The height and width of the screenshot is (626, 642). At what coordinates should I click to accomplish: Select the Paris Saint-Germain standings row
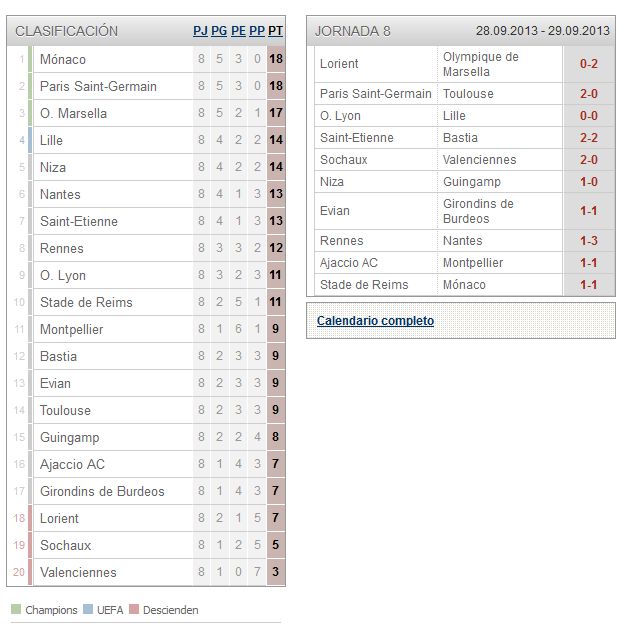point(146,86)
